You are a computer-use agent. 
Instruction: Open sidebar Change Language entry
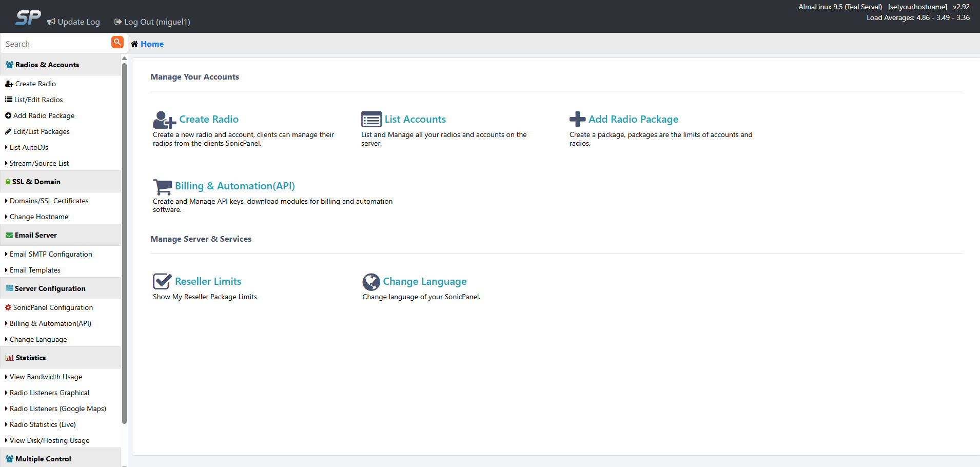click(x=38, y=339)
